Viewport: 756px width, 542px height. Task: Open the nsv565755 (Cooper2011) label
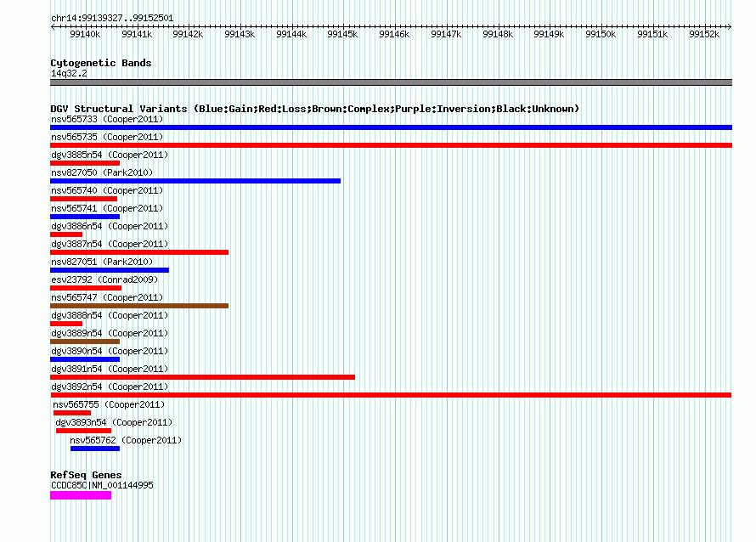point(109,404)
